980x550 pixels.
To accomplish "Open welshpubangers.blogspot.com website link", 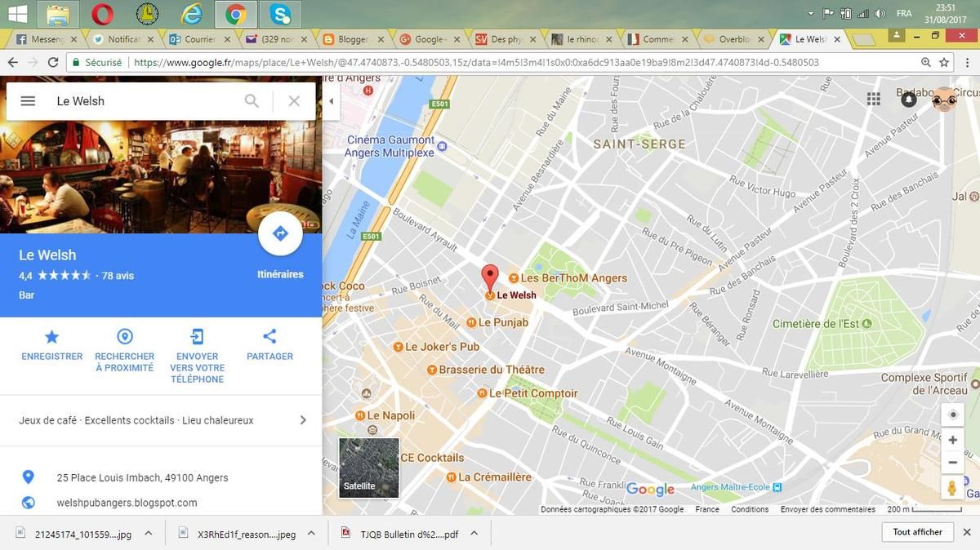I will (127, 503).
